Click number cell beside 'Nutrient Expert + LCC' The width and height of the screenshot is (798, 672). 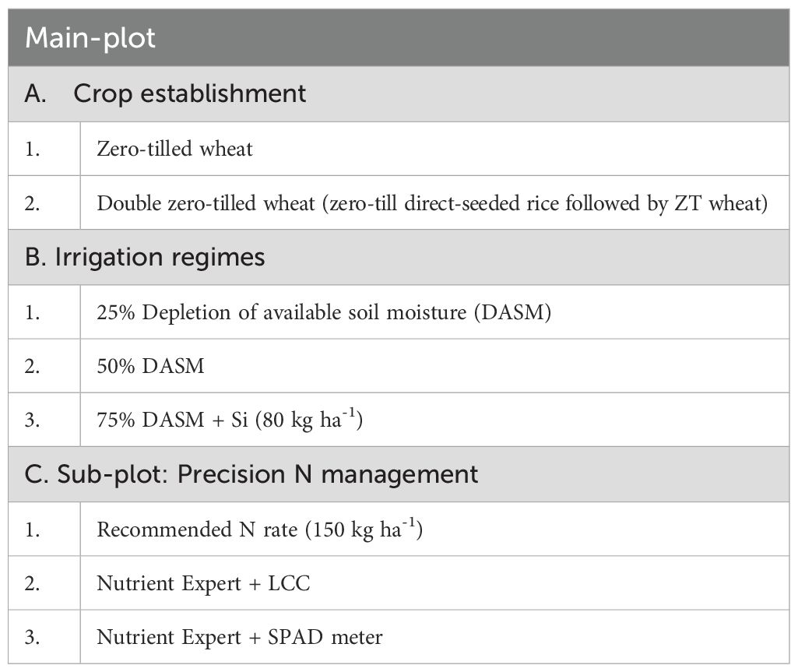coord(33,583)
